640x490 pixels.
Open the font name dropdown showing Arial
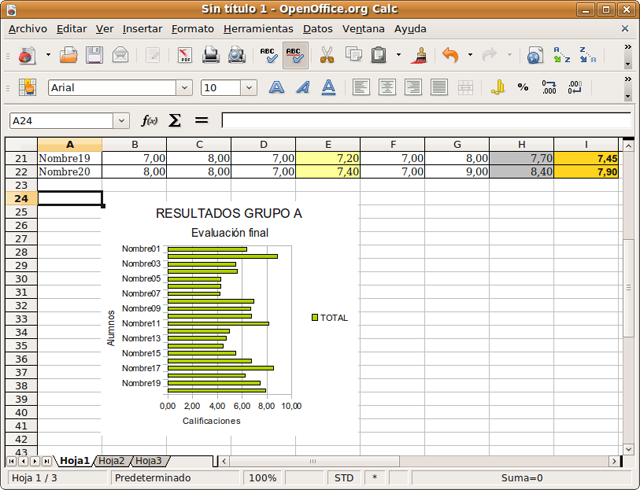pyautogui.click(x=182, y=88)
